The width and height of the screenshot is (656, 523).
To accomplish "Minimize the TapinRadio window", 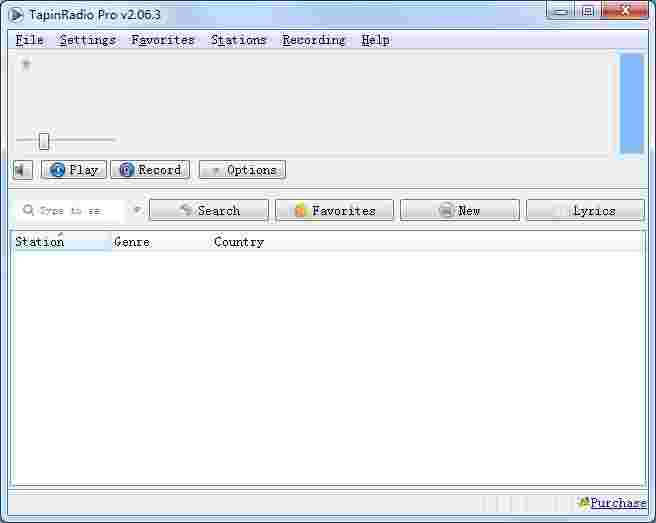I will point(560,11).
